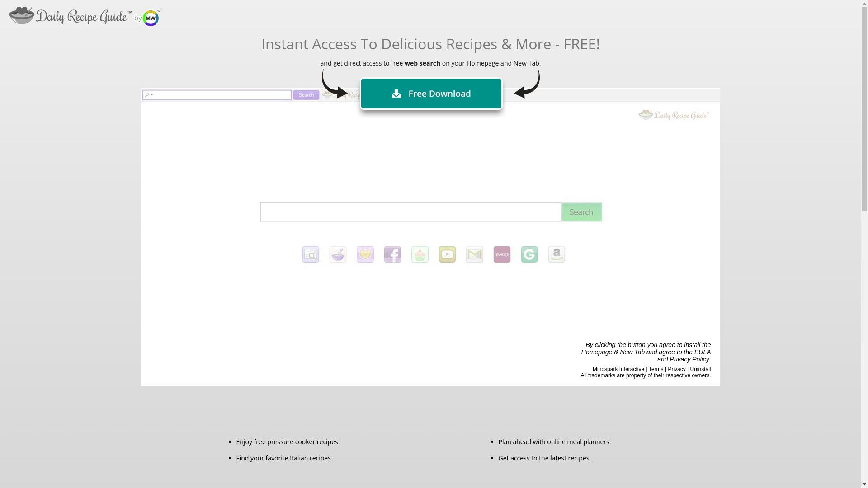The height and width of the screenshot is (488, 868).
Task: Click the heart favorites icon
Action: tap(365, 254)
